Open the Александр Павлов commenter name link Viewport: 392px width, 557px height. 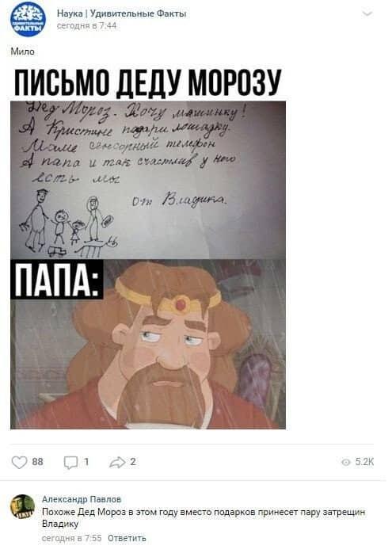pyautogui.click(x=82, y=499)
